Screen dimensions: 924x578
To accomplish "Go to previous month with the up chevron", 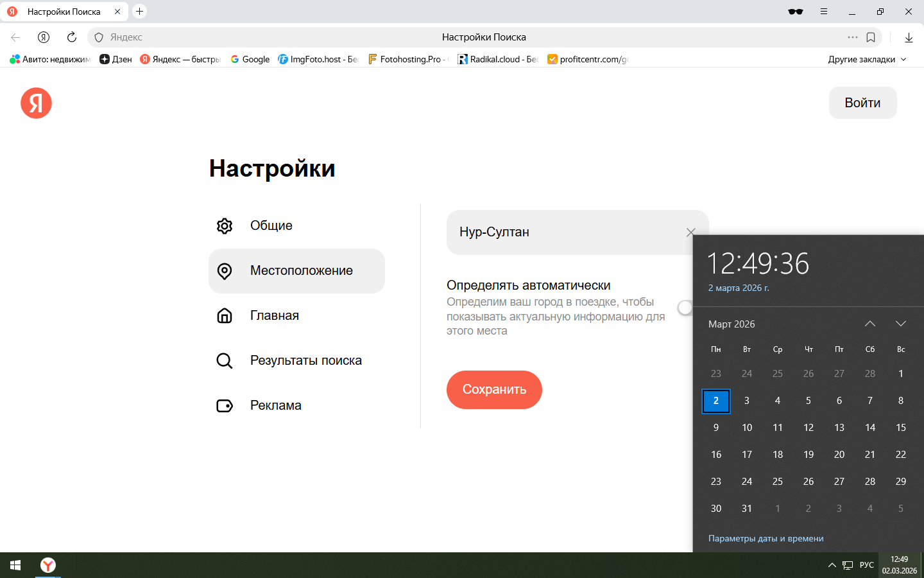I will [870, 324].
